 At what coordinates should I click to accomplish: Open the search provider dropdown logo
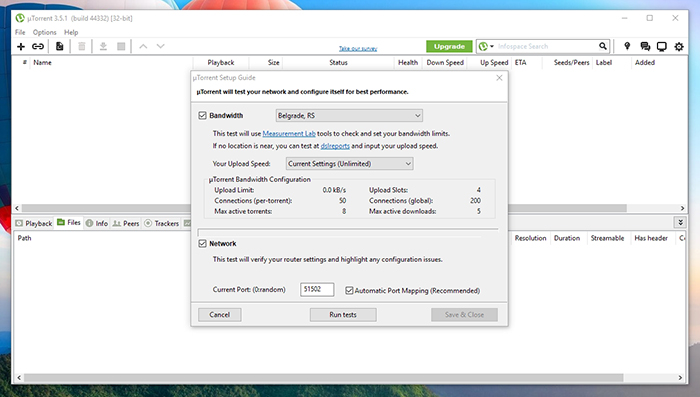pos(486,46)
